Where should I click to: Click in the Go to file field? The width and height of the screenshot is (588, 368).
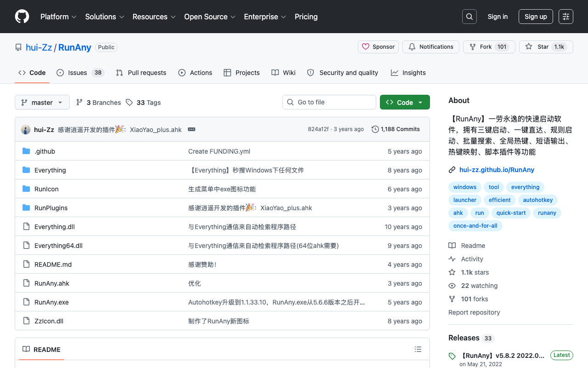click(329, 102)
